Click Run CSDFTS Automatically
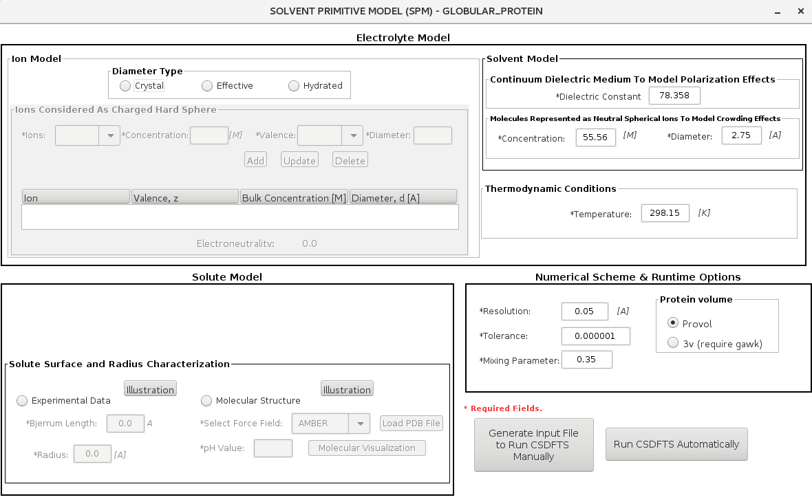The width and height of the screenshot is (812, 504). [676, 444]
